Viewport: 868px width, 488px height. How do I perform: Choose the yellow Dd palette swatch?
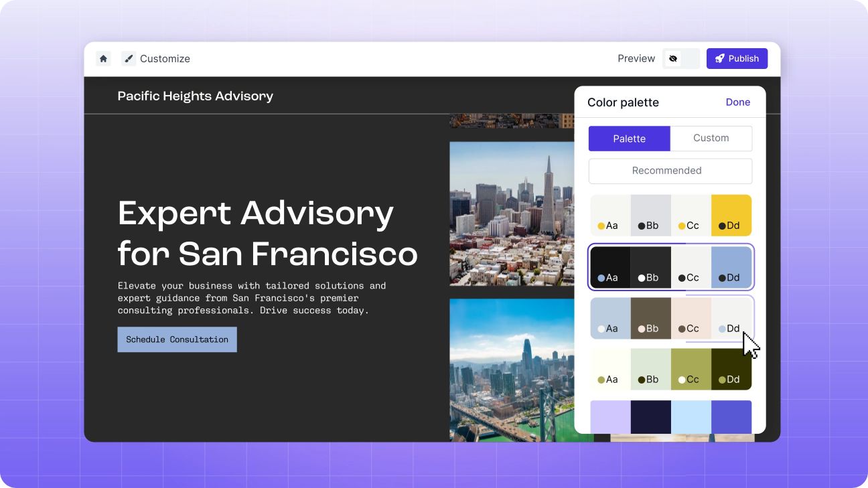click(x=731, y=216)
